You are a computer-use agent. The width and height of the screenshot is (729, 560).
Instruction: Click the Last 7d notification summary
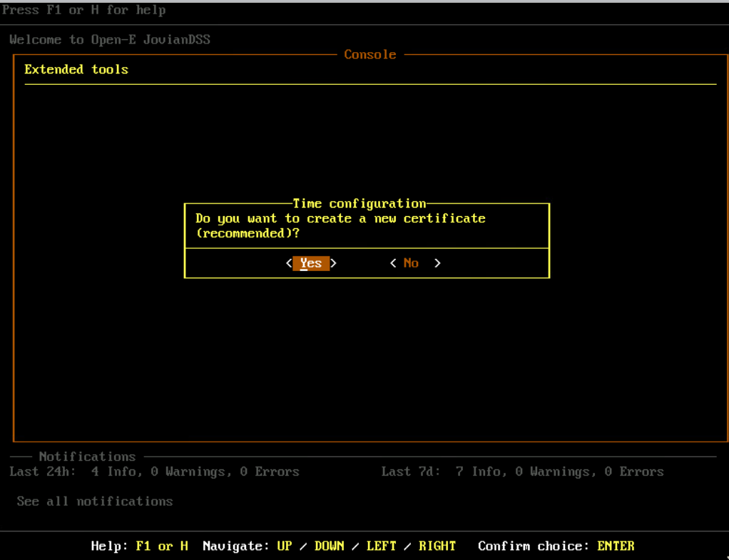tap(522, 472)
